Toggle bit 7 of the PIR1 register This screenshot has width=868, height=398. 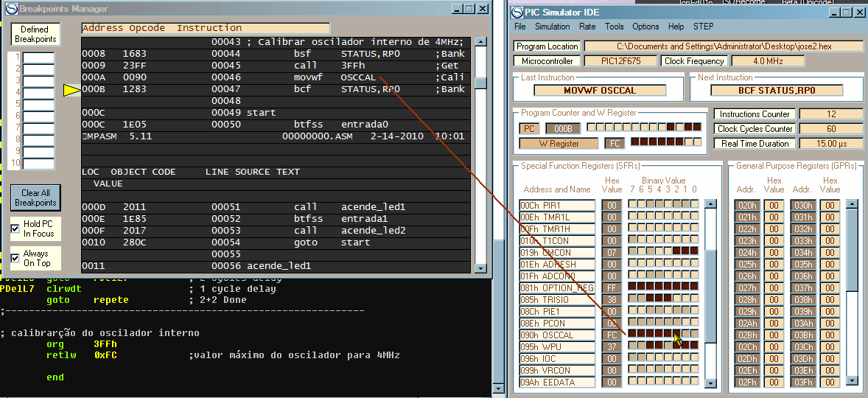click(632, 203)
